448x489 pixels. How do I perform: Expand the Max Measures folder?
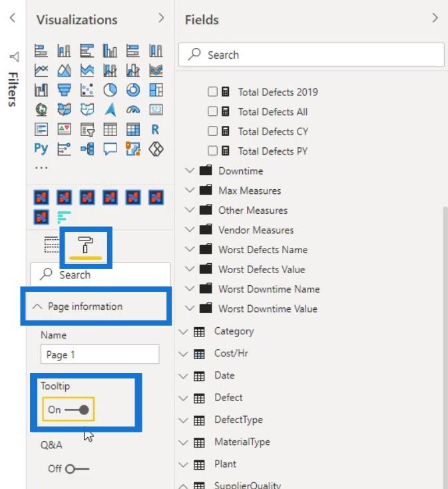click(190, 191)
